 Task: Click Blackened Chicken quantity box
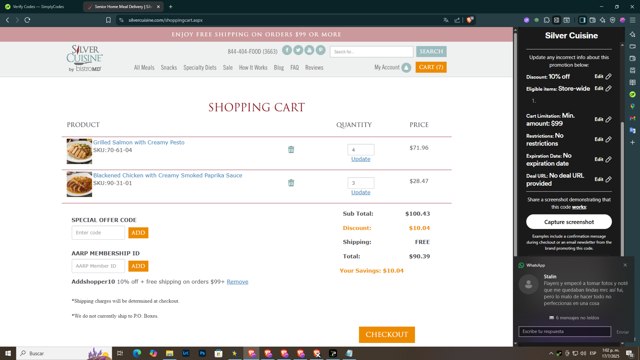click(361, 182)
